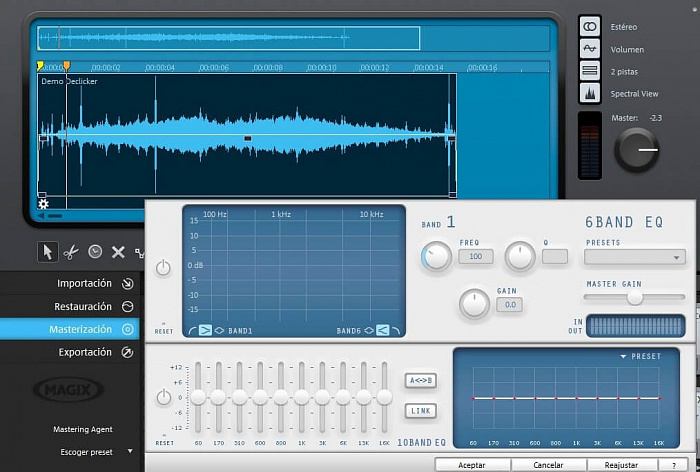Click the X delete tool
This screenshot has width=700, height=472.
point(118,252)
